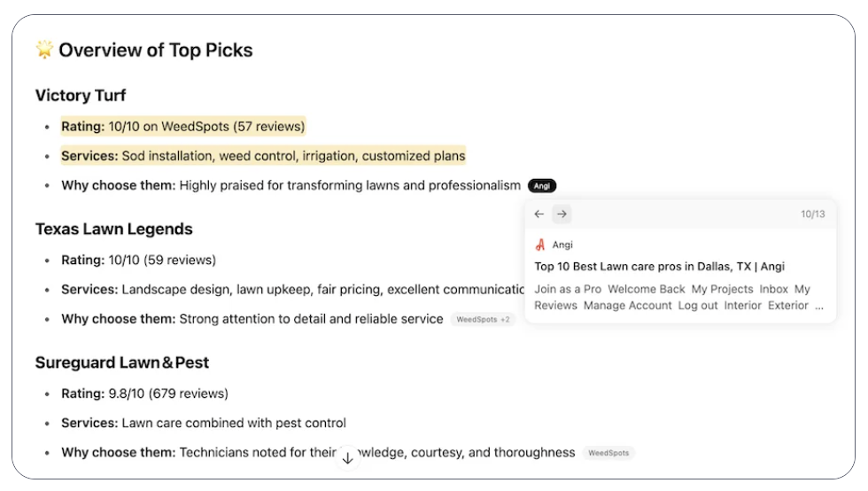Screen dimensions: 868x491
Task: Click the star emoji beside Overview heading
Action: (x=44, y=50)
